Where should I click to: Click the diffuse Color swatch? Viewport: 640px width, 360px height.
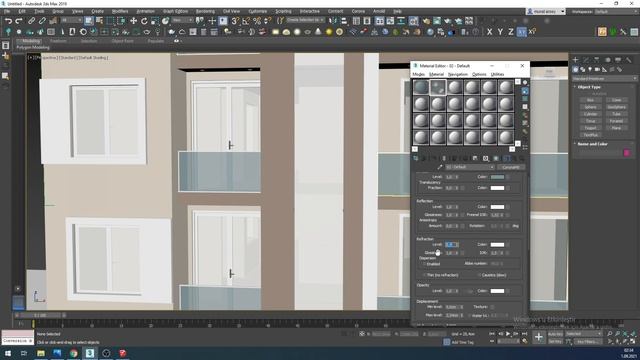coord(497,177)
